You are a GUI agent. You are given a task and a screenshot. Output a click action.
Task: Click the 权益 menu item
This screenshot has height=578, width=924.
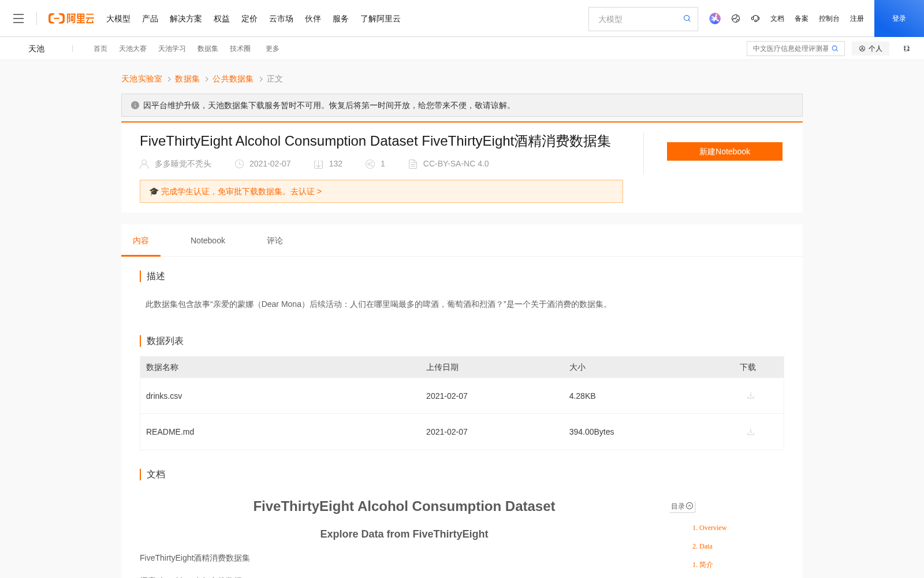222,18
